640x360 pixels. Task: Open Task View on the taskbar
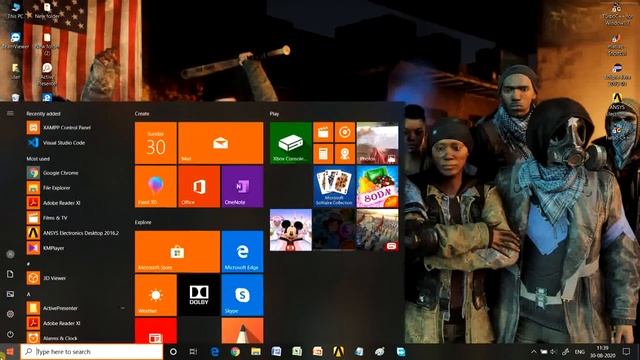193,351
